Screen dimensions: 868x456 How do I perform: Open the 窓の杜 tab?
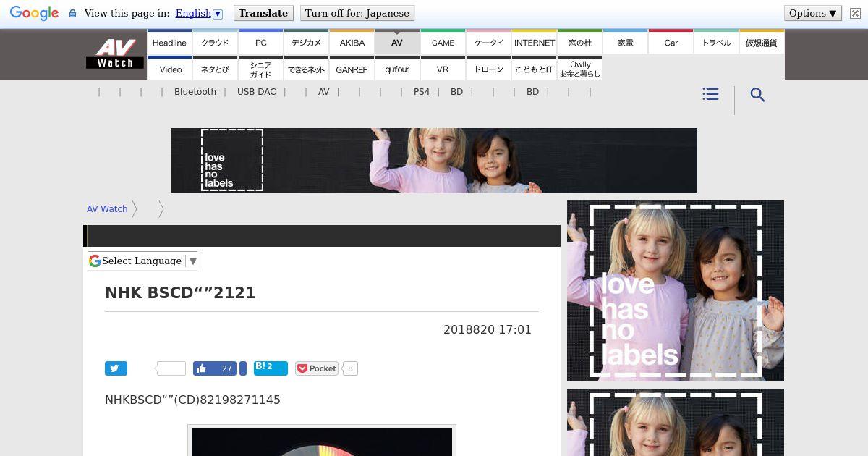pos(579,42)
